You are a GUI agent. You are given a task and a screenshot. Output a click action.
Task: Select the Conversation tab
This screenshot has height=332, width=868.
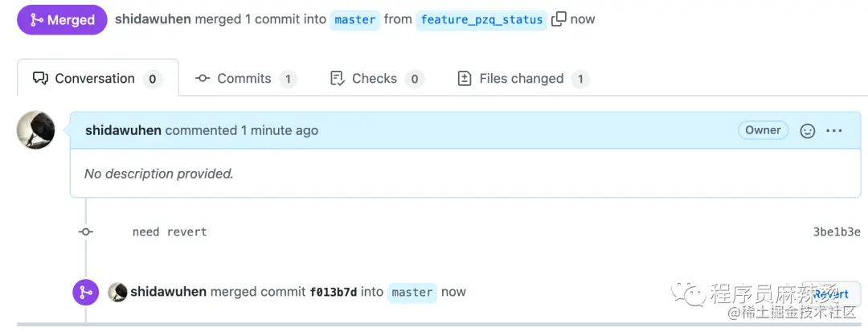click(95, 79)
